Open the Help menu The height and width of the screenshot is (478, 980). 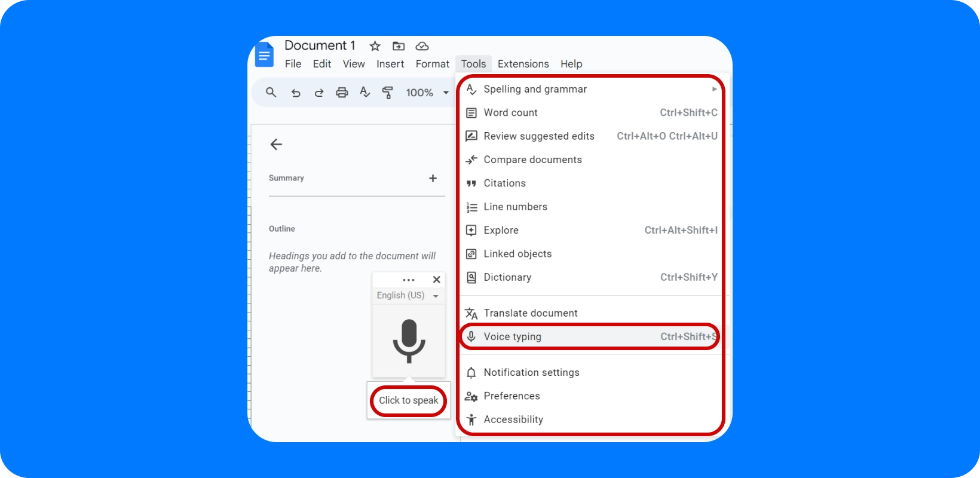(571, 64)
